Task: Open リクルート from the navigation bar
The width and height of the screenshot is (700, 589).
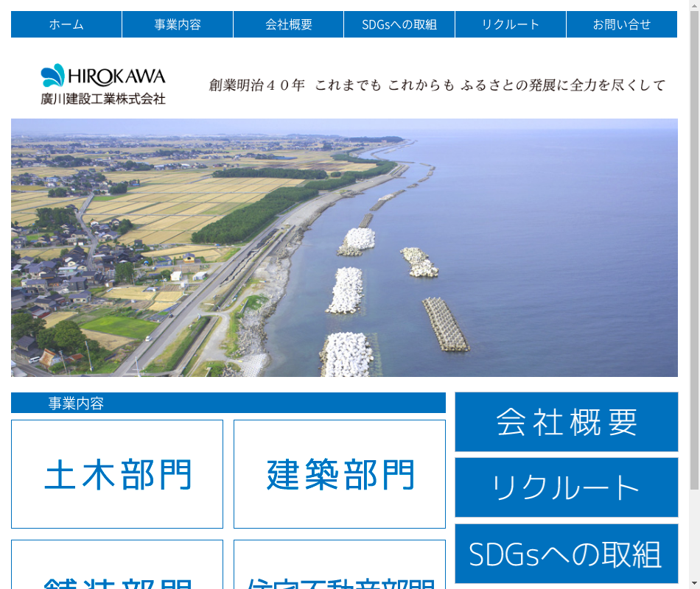Action: (511, 24)
